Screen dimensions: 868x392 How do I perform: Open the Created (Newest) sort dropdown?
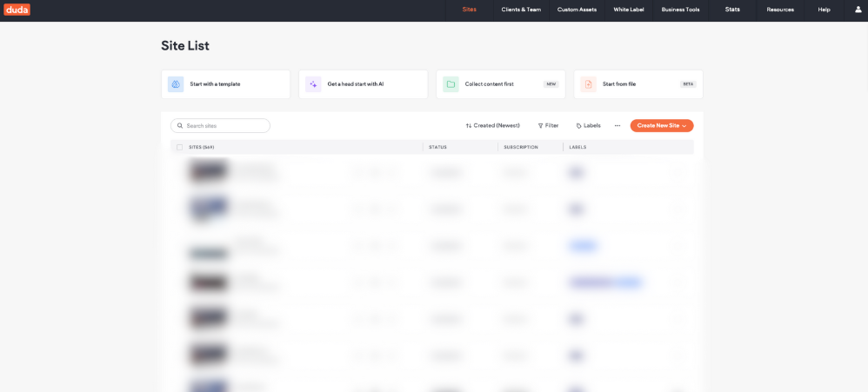tap(492, 126)
